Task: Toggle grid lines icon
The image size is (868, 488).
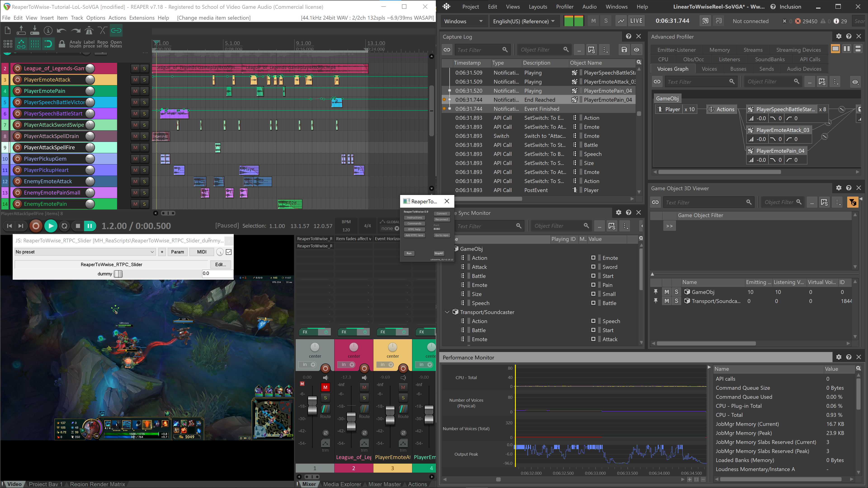Action: 35,44
